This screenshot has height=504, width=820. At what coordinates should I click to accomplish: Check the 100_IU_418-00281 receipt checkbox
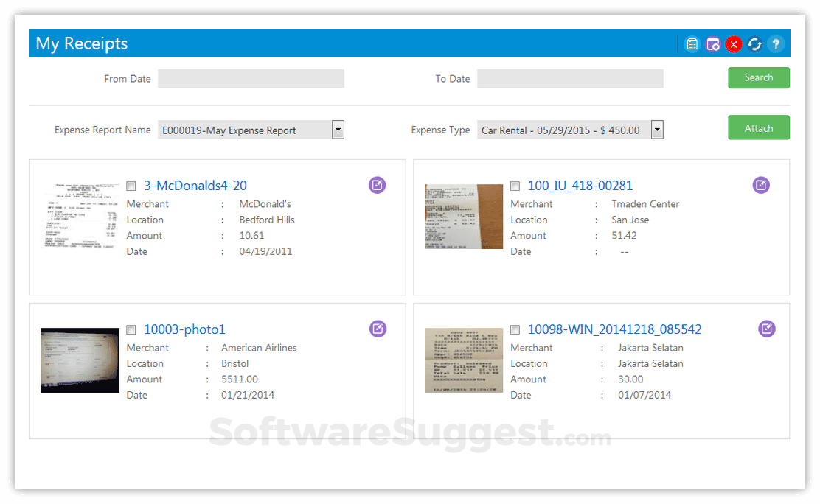[515, 186]
